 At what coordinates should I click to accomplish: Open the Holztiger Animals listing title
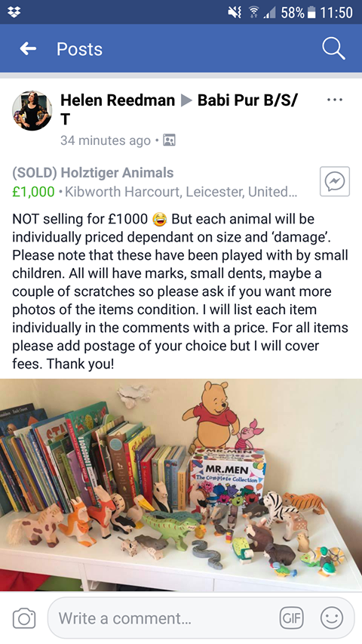tap(93, 172)
